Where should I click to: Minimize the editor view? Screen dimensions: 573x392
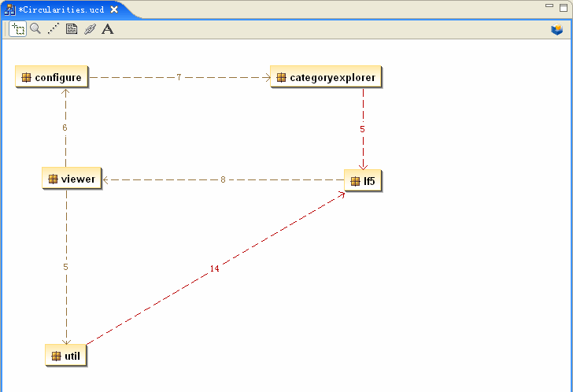(x=549, y=6)
